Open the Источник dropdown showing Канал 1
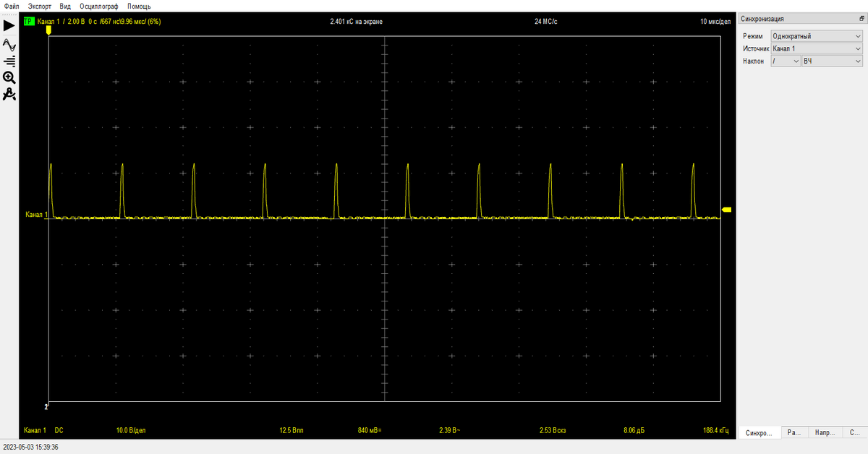The image size is (868, 454). pos(816,48)
